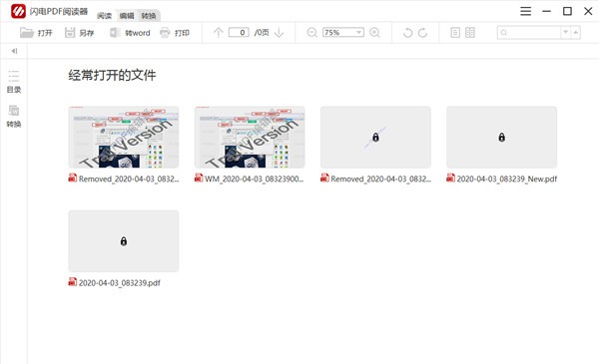Open the WM_2020-04-03 file thumbnail
The width and height of the screenshot is (599, 364).
pos(250,137)
